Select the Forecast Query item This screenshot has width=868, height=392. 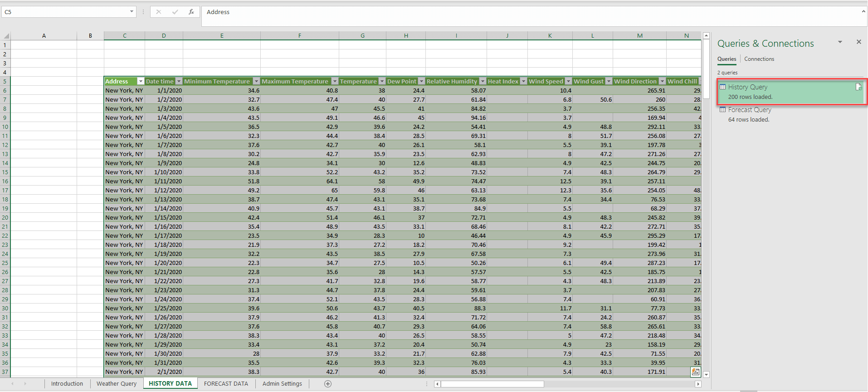(749, 110)
